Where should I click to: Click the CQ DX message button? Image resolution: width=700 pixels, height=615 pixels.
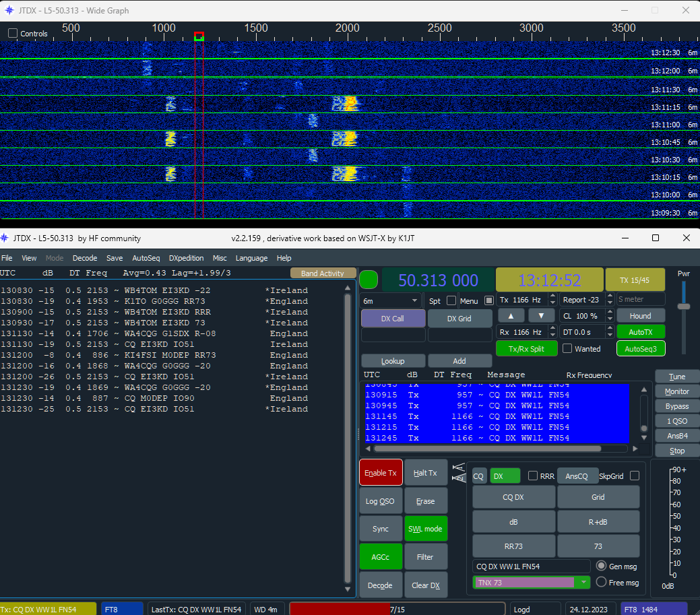(513, 496)
